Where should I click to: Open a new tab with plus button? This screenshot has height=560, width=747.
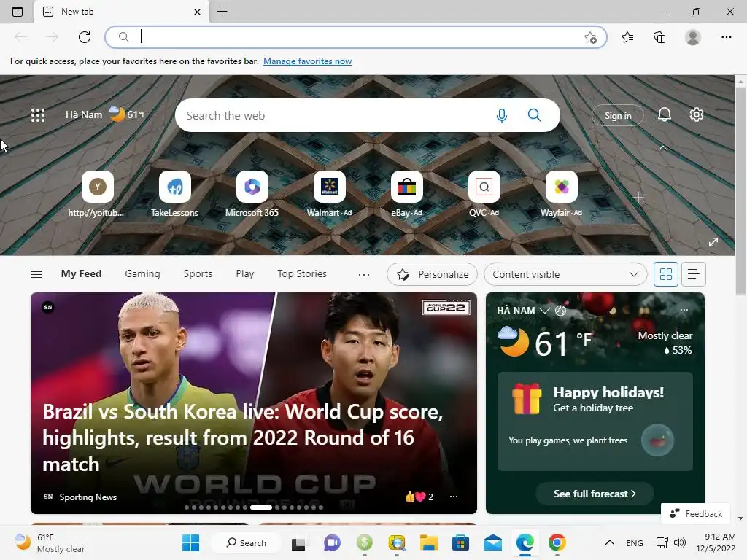pos(222,12)
